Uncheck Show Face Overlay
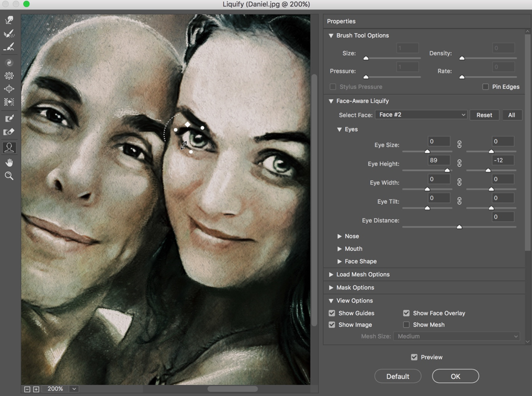 point(406,313)
